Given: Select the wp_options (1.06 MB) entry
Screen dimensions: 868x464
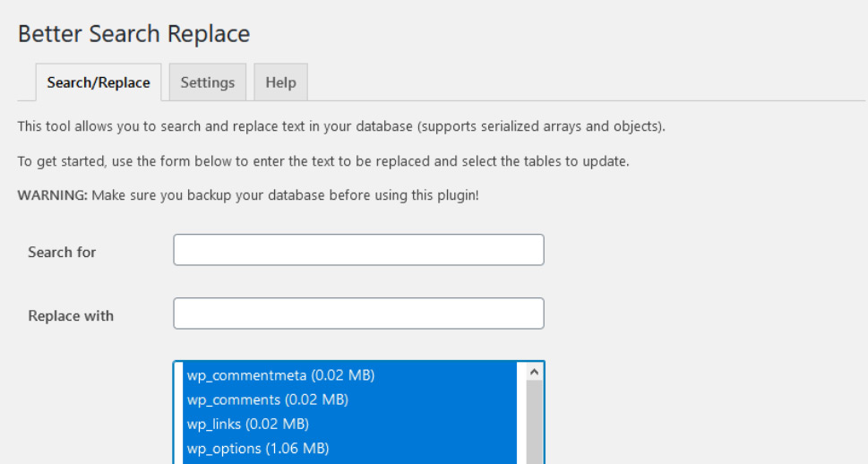Looking at the screenshot, I should [350, 449].
